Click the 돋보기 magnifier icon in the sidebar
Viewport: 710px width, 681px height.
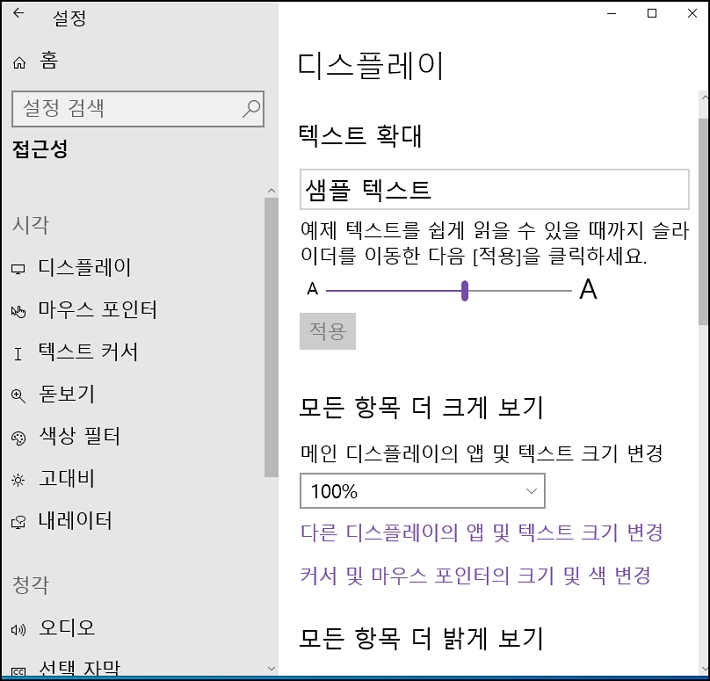[18, 396]
